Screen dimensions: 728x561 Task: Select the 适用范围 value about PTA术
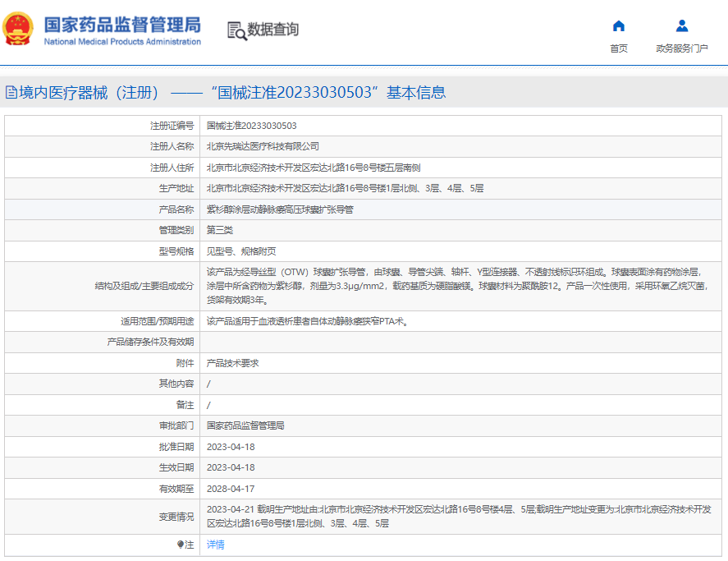(307, 321)
